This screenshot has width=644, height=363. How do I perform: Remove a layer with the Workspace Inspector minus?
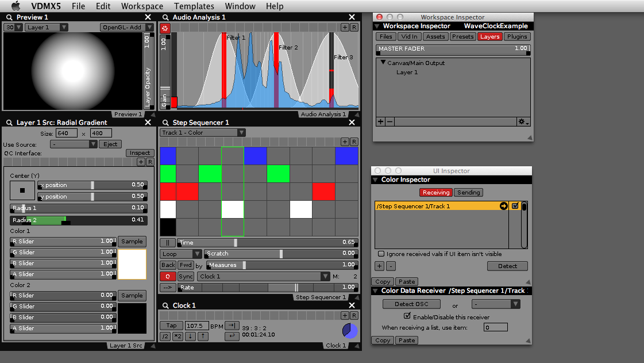[390, 122]
